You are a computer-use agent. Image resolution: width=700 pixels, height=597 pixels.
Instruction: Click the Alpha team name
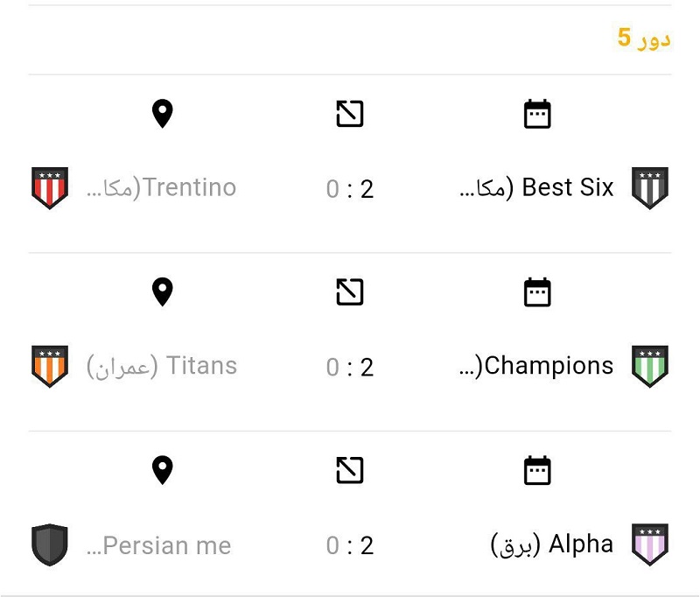(x=553, y=544)
